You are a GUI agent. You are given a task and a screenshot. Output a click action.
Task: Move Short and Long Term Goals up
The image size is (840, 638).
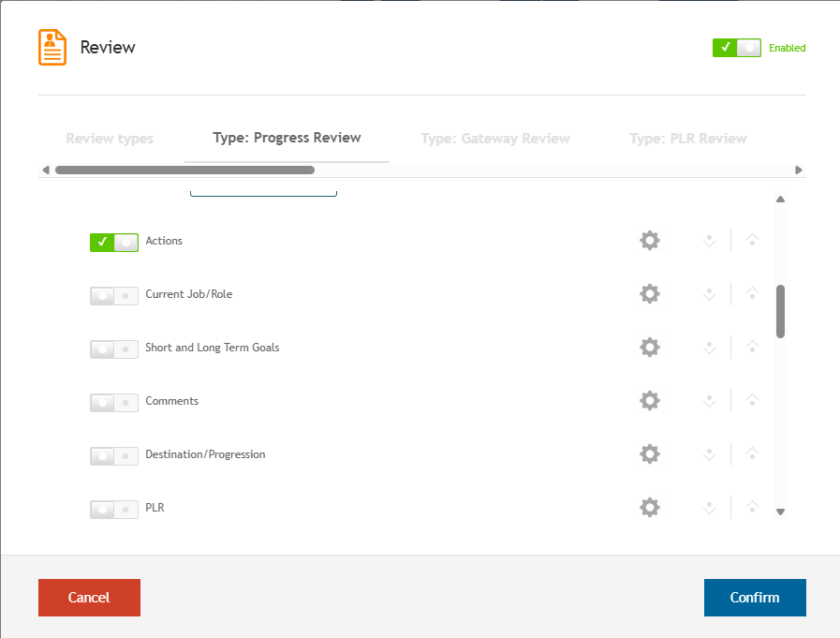pyautogui.click(x=752, y=348)
